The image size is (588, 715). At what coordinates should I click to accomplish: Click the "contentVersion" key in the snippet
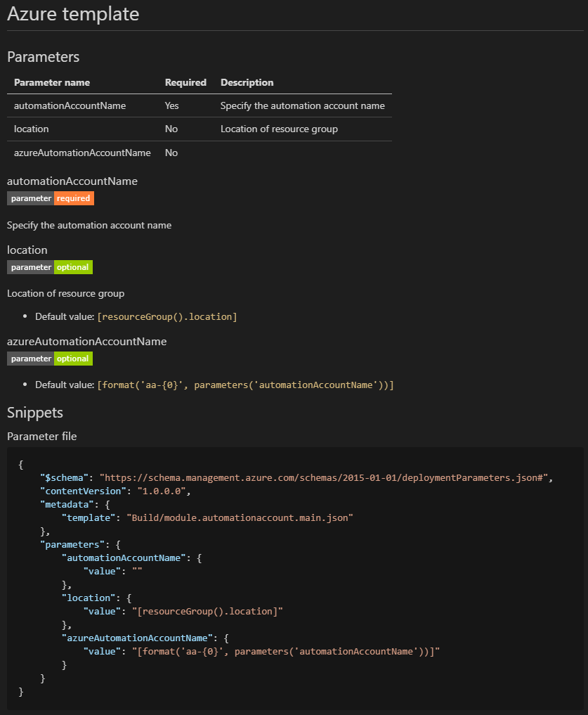pyautogui.click(x=83, y=491)
